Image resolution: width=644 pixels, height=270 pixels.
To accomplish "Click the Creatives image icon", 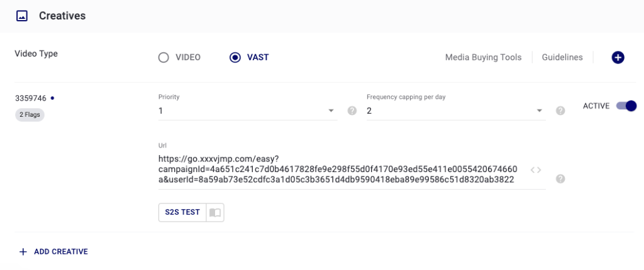I will pos(22,16).
